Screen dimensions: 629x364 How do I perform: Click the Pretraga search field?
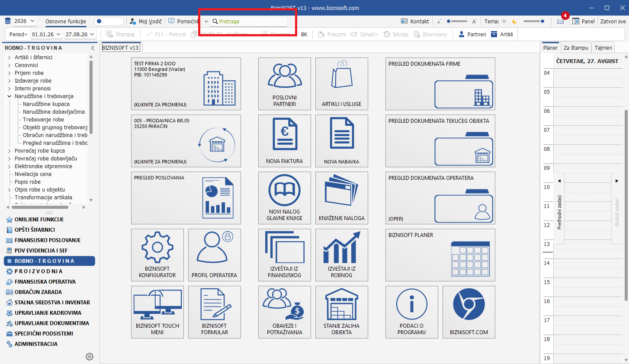tap(249, 21)
